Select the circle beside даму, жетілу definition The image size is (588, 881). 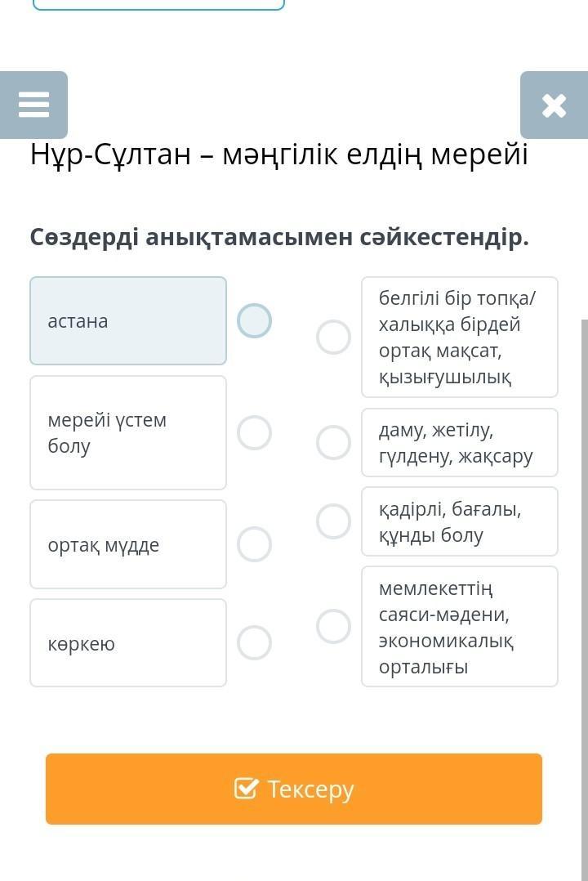333,443
